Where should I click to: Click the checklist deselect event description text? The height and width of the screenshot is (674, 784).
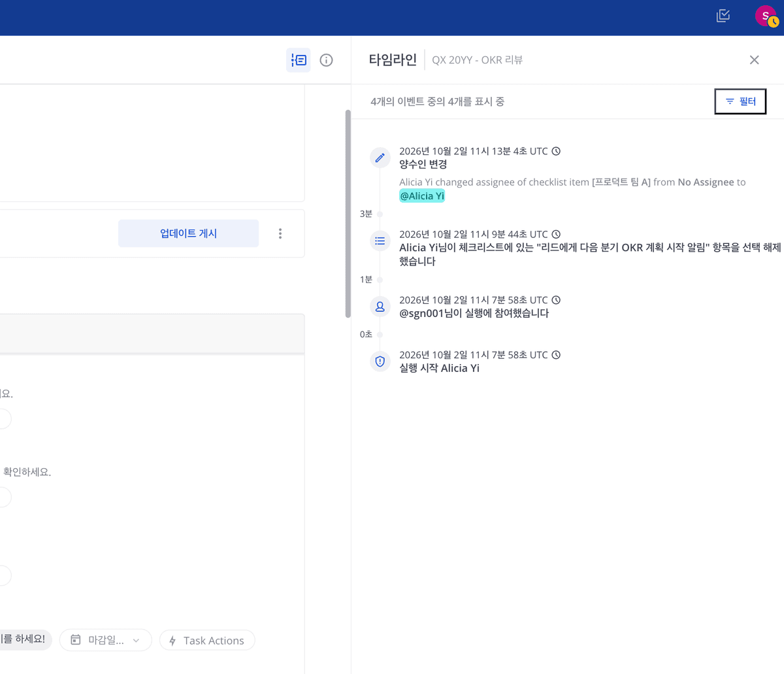[590, 254]
